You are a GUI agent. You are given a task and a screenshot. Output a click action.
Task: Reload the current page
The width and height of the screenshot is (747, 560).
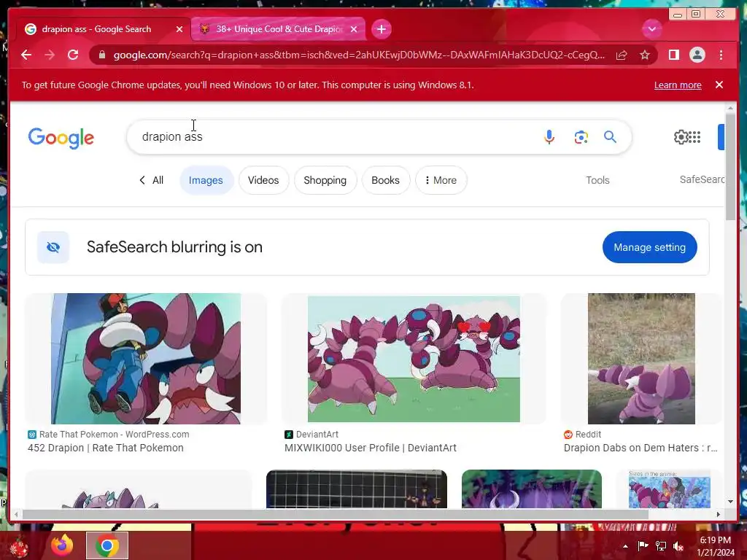[x=73, y=55]
